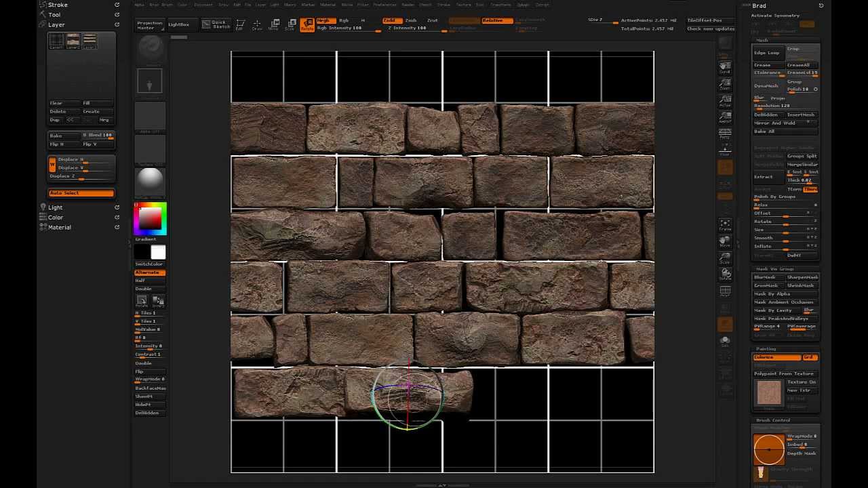Click the right shelf Move icon
Screen dimensions: 868x488
pyautogui.click(x=725, y=242)
